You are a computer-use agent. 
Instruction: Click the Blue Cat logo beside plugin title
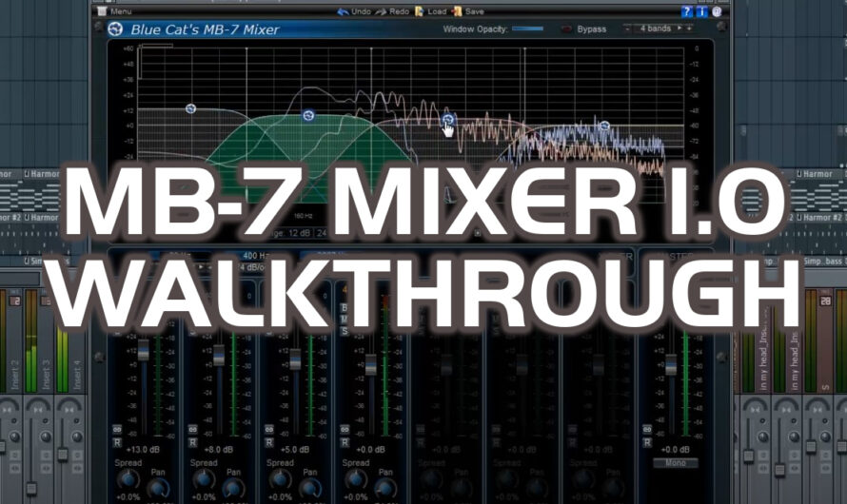point(115,29)
